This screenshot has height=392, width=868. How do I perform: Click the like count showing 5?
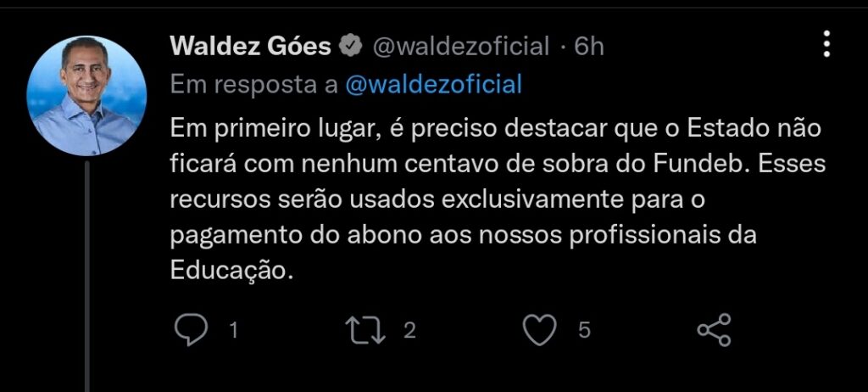coord(585,331)
